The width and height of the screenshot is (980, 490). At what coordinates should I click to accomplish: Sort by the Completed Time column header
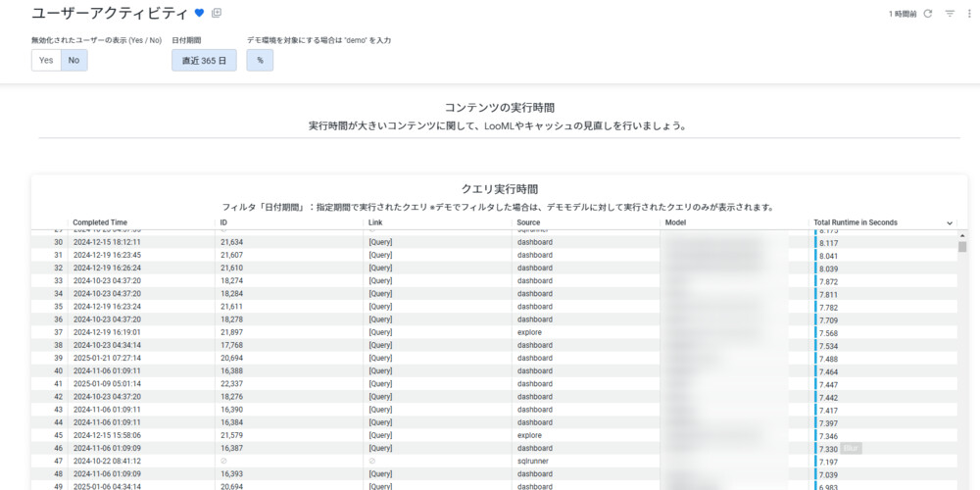100,222
